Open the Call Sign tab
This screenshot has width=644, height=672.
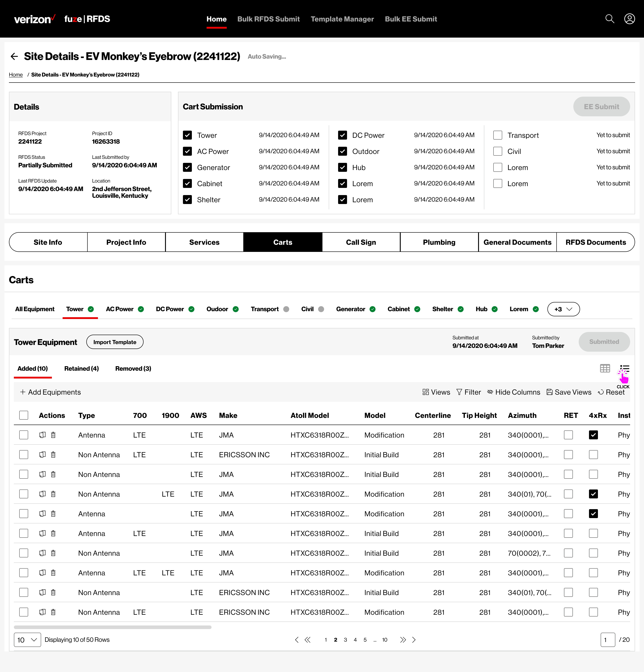tap(361, 242)
